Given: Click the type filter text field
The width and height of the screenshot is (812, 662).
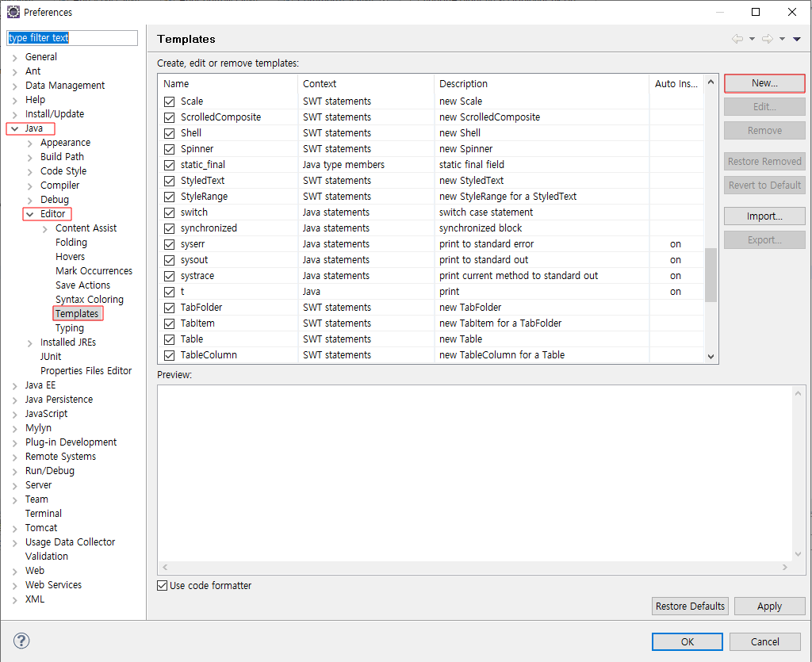Looking at the screenshot, I should [x=72, y=38].
